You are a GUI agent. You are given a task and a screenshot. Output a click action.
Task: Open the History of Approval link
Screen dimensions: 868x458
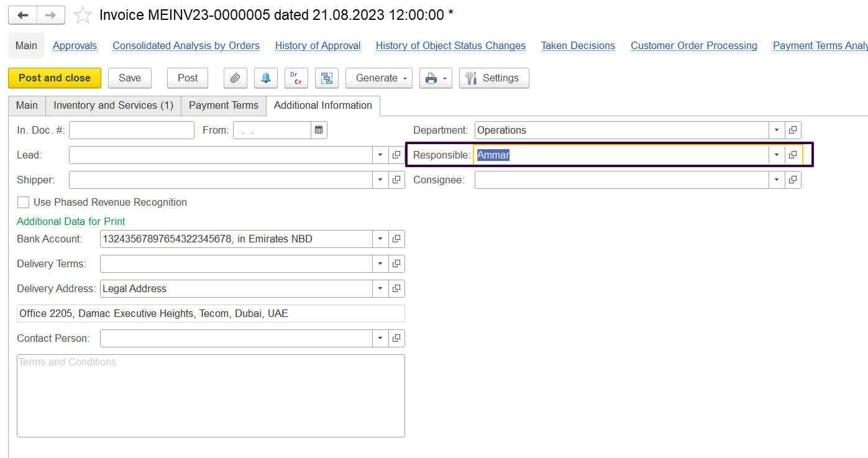(x=318, y=46)
